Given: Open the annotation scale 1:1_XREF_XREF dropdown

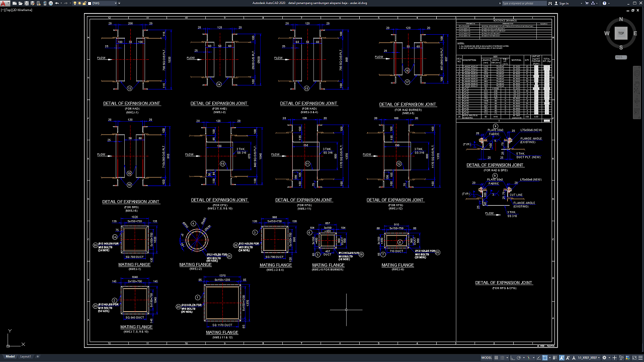Looking at the screenshot, I should click(x=588, y=357).
